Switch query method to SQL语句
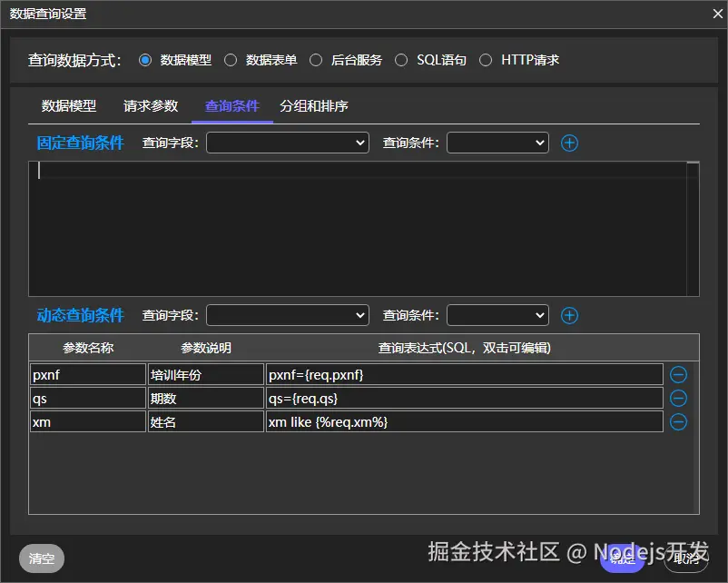The height and width of the screenshot is (583, 728). [x=401, y=60]
